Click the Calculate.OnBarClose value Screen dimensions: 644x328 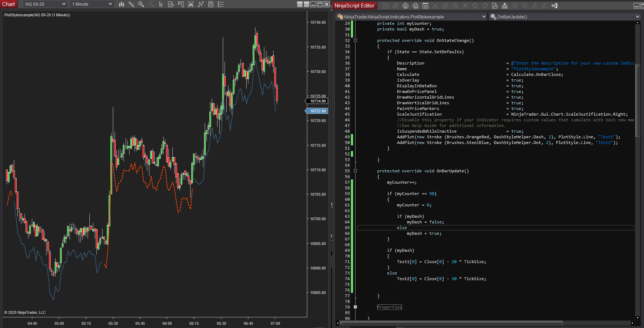[x=537, y=74]
